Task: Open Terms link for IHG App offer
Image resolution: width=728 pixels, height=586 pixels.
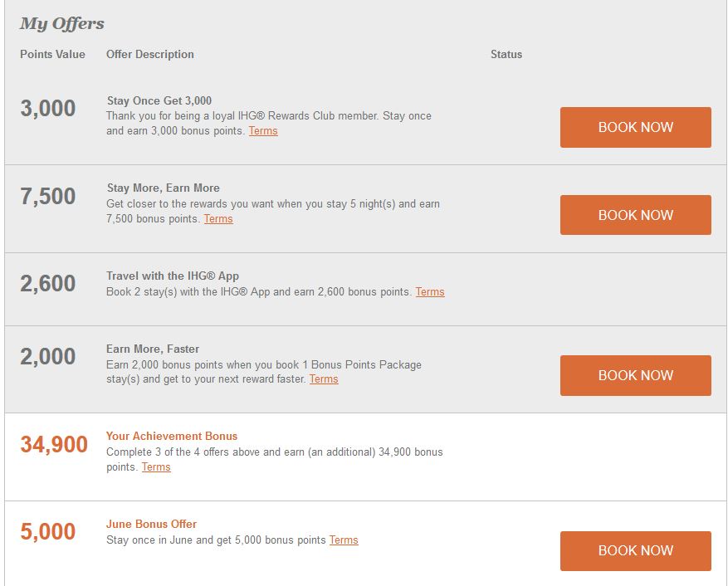Action: (x=430, y=291)
